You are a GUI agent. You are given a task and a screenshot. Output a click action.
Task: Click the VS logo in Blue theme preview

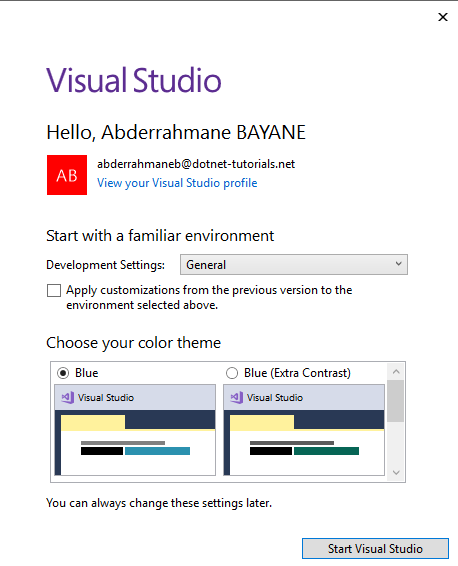(x=68, y=397)
